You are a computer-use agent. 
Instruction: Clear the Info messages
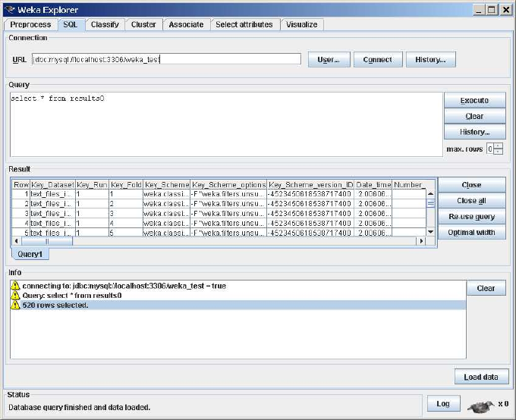click(x=486, y=288)
